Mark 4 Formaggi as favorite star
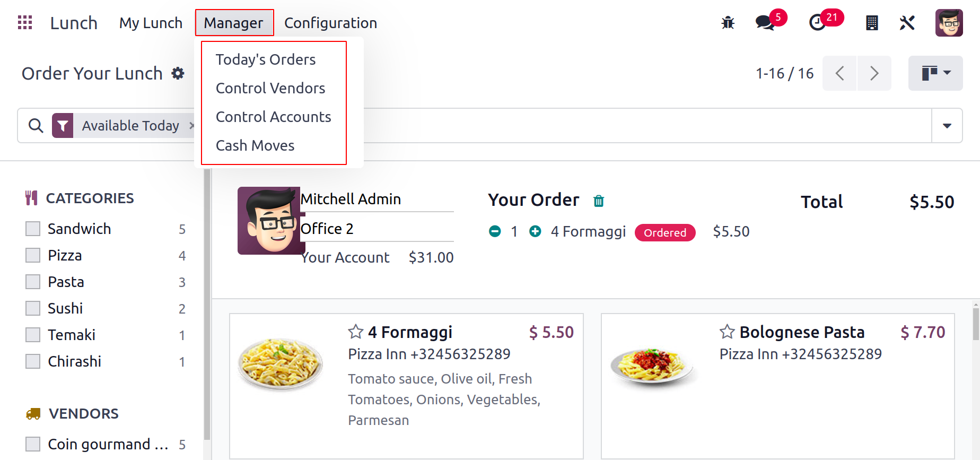Viewport: 980px width, 460px height. tap(356, 332)
